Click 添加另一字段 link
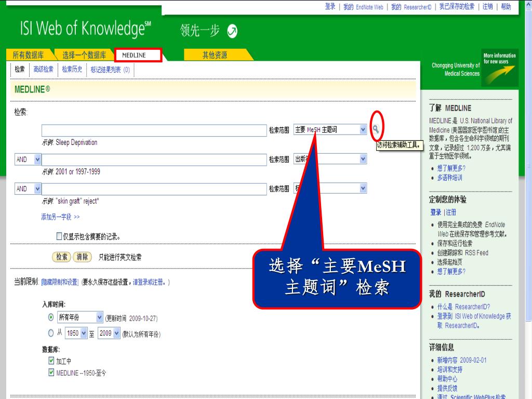532x399 pixels. [60, 217]
